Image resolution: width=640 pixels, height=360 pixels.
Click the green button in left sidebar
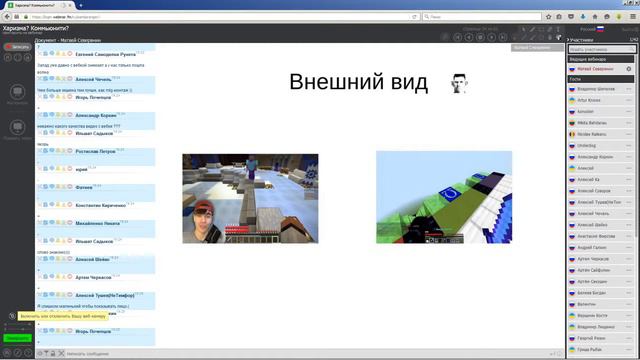point(18,338)
